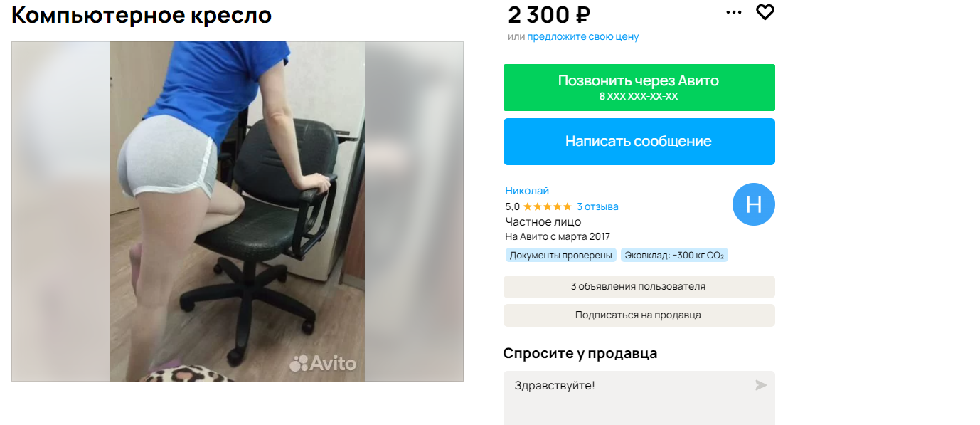Viewport: 980px width, 425px height.
Task: Open seller profile link Николай
Action: 527,191
